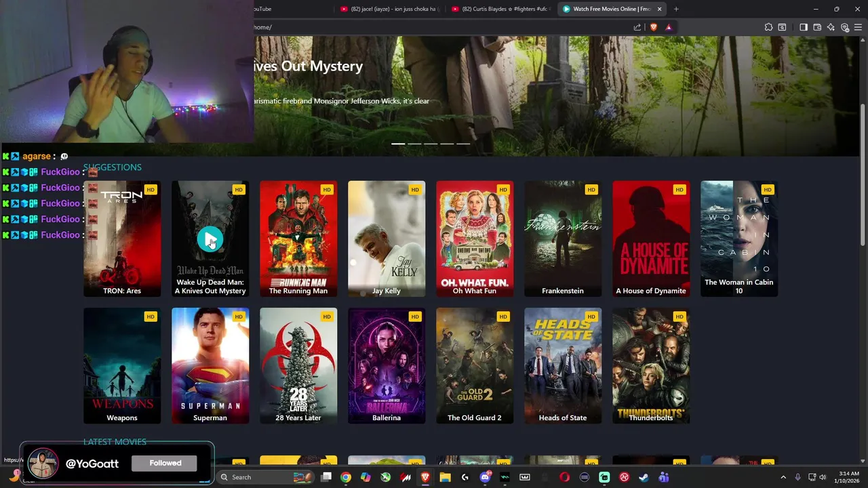Open Brave Rewards triangle icon
This screenshot has height=488, width=868.
point(669,27)
